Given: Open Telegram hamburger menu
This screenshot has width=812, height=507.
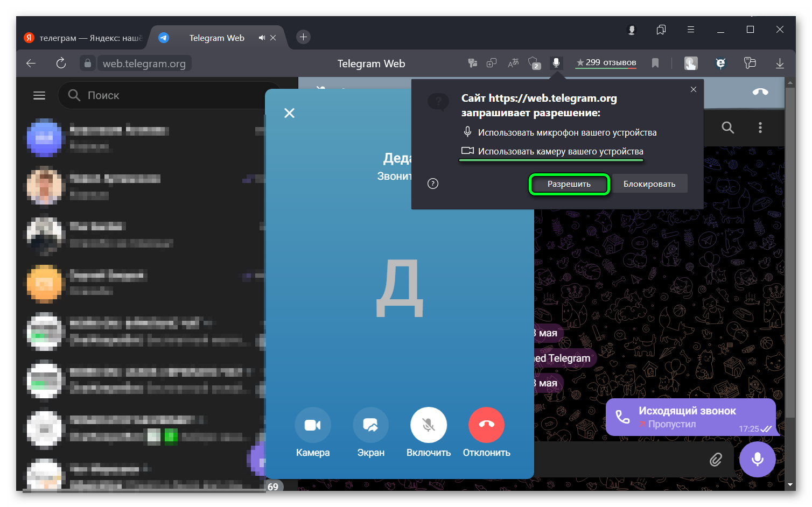Looking at the screenshot, I should (39, 95).
